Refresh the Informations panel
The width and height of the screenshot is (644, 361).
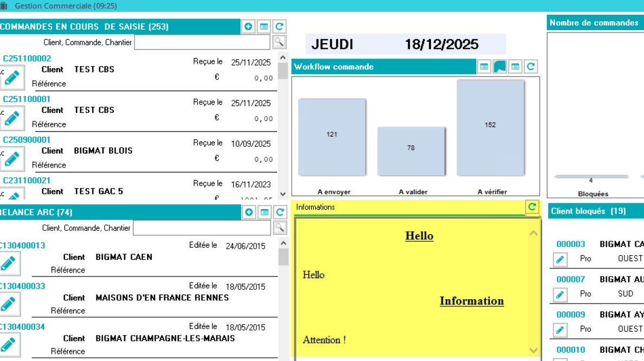(532, 207)
